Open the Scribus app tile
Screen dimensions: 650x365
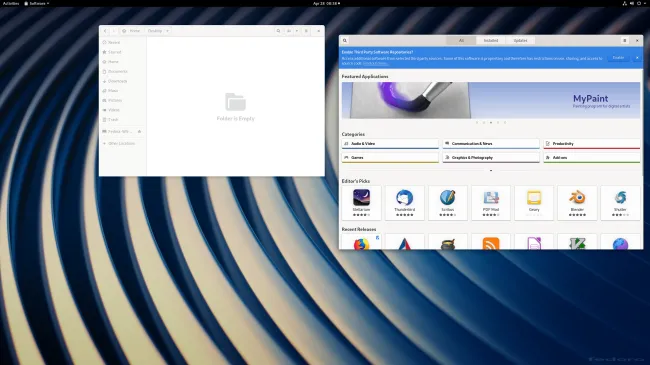(x=448, y=203)
